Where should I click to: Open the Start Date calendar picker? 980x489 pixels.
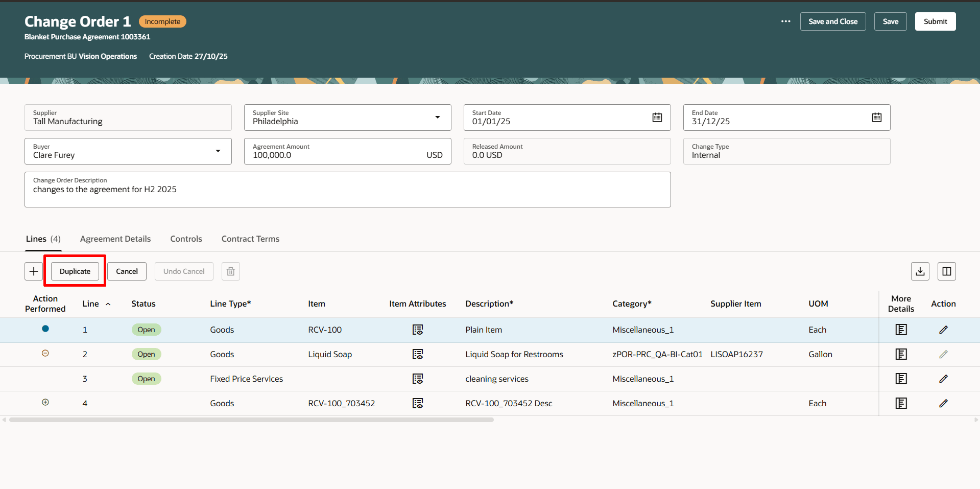pos(657,117)
